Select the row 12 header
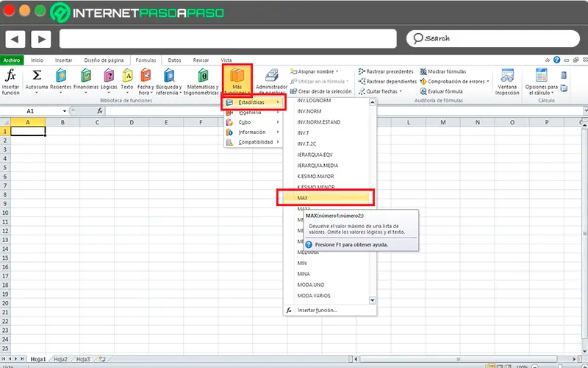 click(5, 230)
